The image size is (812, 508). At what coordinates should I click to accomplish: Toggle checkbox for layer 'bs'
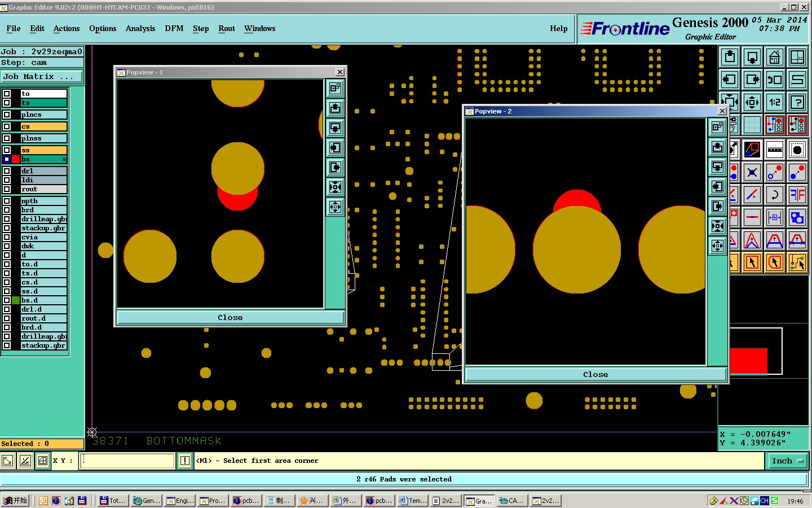7,159
